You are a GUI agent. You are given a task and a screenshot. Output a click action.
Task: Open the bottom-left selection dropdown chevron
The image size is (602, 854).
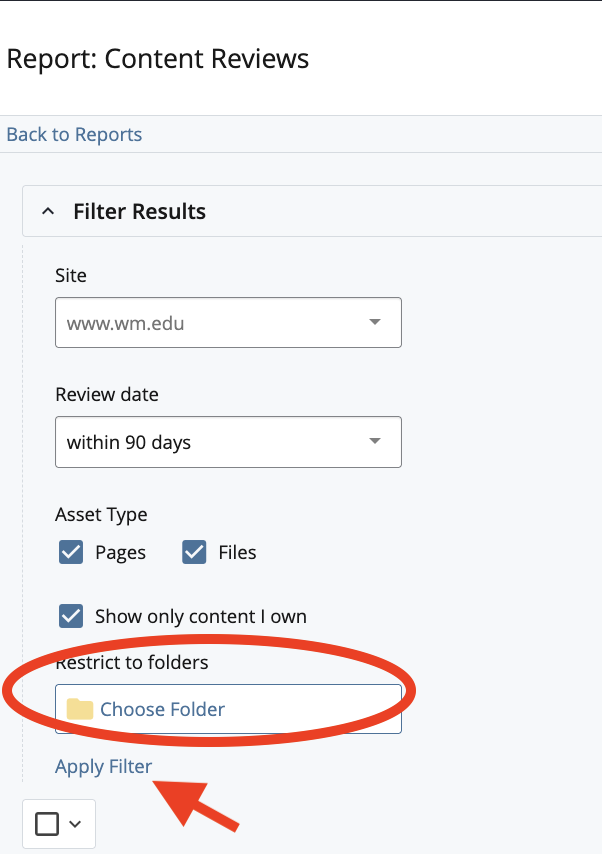click(73, 823)
